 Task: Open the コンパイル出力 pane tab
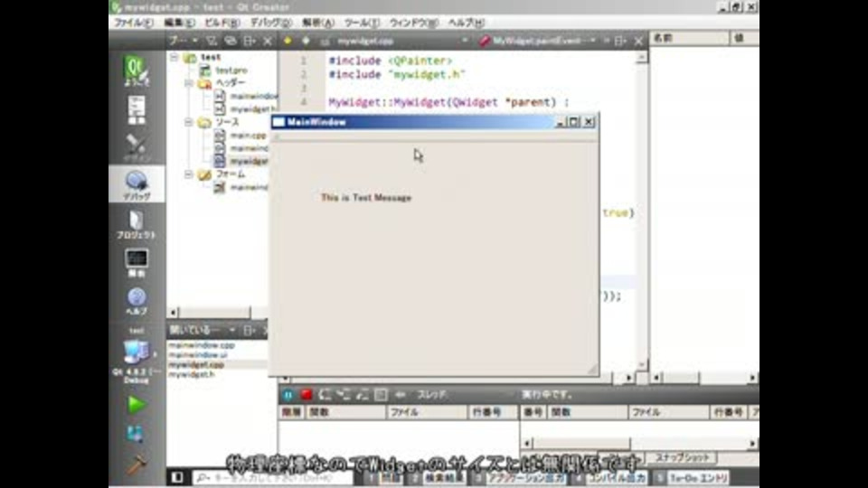pos(610,477)
